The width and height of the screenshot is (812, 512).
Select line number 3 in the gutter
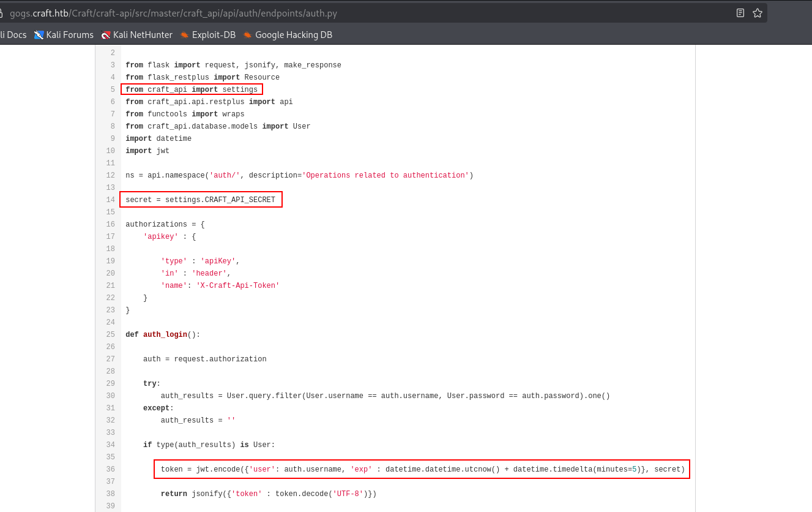(x=113, y=65)
